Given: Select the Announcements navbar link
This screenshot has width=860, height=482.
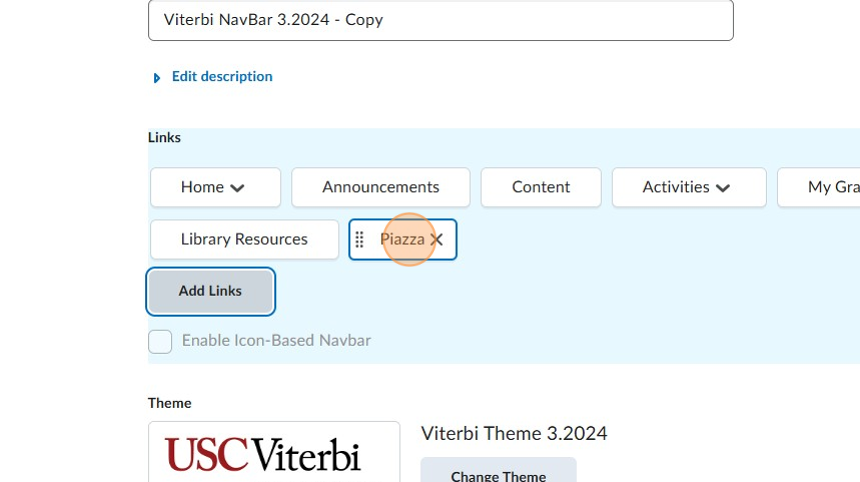Looking at the screenshot, I should point(380,187).
